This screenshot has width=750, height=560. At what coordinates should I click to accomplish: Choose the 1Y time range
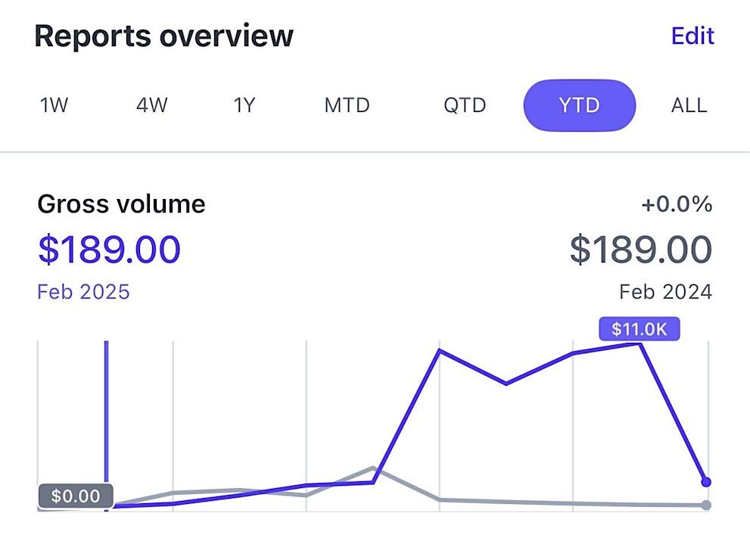244,105
